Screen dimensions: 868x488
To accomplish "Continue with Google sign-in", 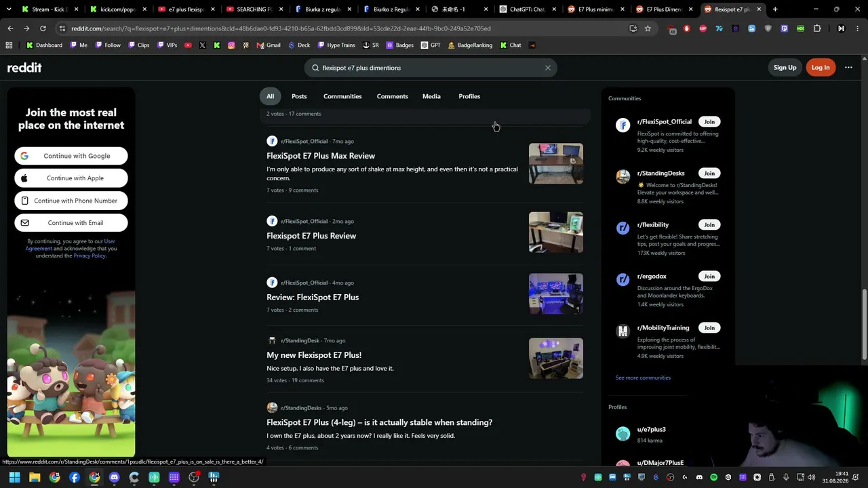I will click(71, 156).
